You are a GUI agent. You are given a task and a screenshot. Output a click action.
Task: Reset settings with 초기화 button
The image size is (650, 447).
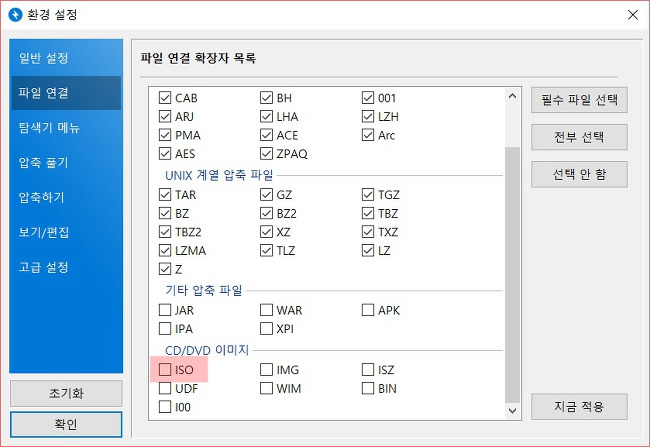tap(66, 393)
